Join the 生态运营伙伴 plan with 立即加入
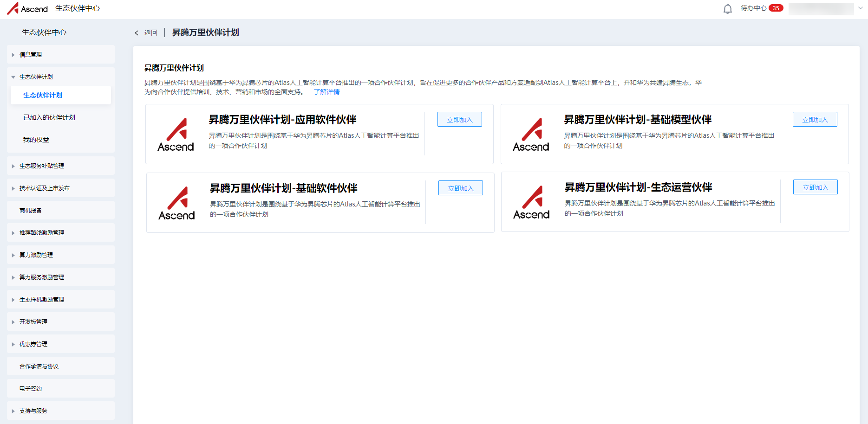 [816, 187]
